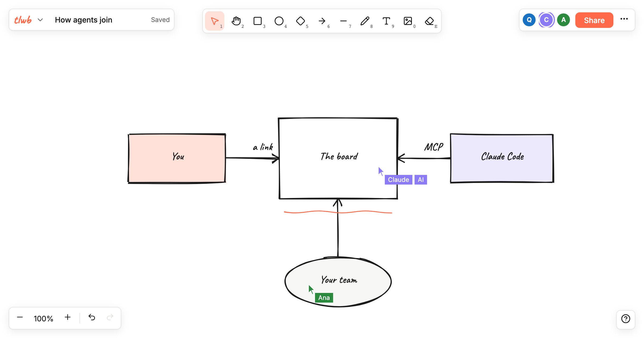The image size is (644, 338).
Task: Select the pointer select tool
Action: point(215,21)
